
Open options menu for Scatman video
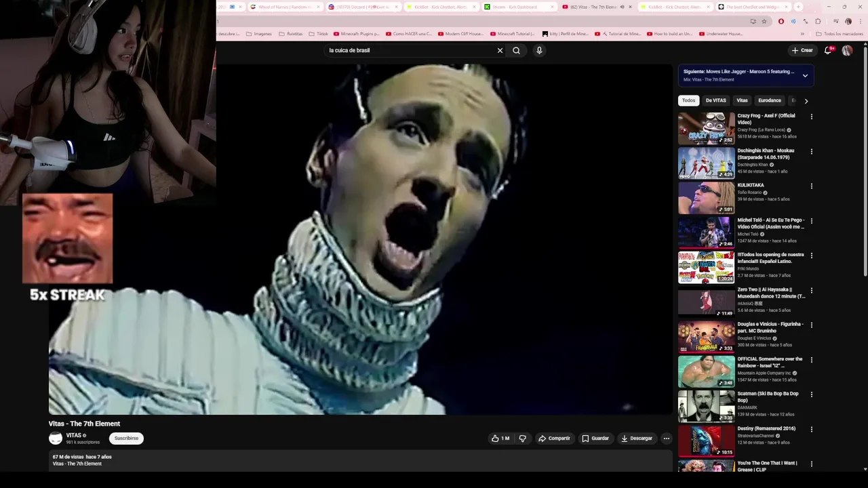[x=811, y=394]
